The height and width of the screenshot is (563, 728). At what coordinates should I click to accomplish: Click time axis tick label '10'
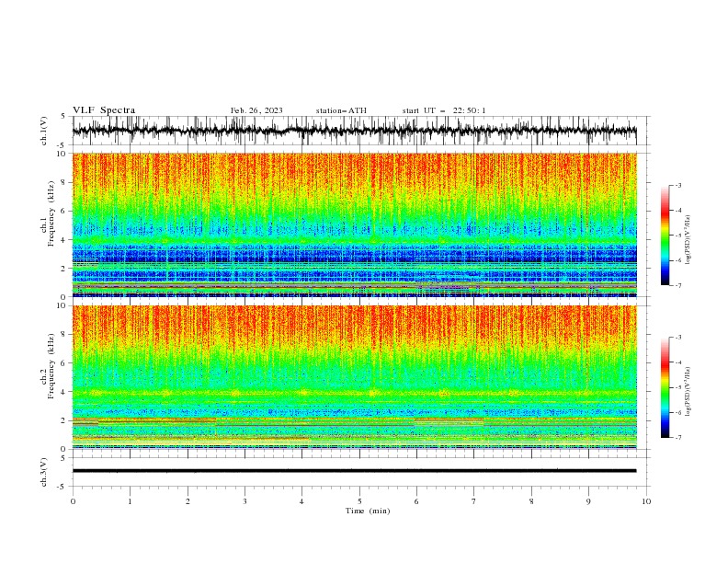tap(646, 501)
